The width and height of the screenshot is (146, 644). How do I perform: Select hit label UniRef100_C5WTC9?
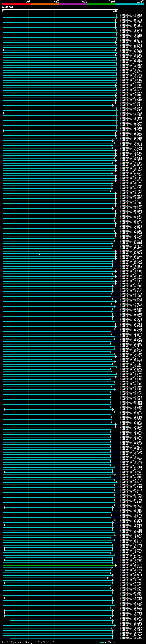click(x=131, y=42)
